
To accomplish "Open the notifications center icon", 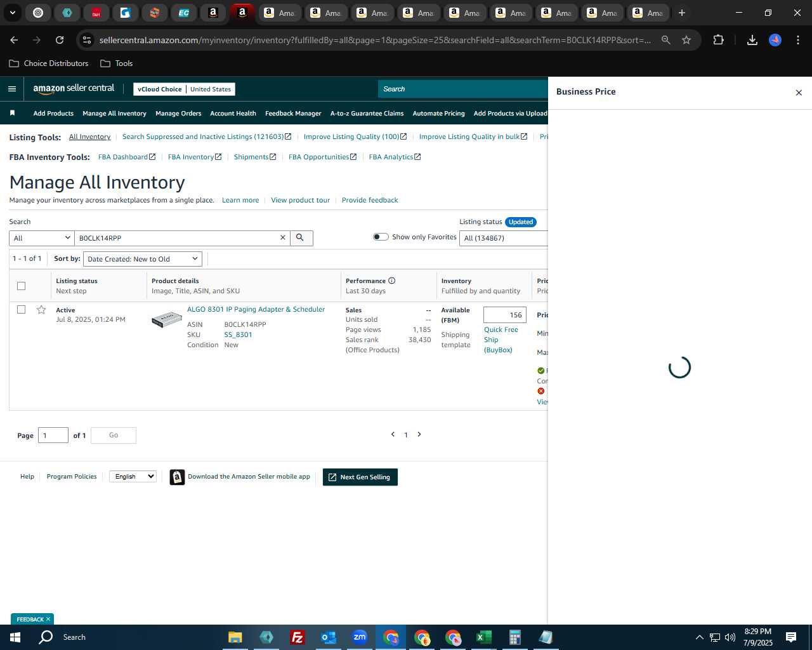I will click(791, 637).
